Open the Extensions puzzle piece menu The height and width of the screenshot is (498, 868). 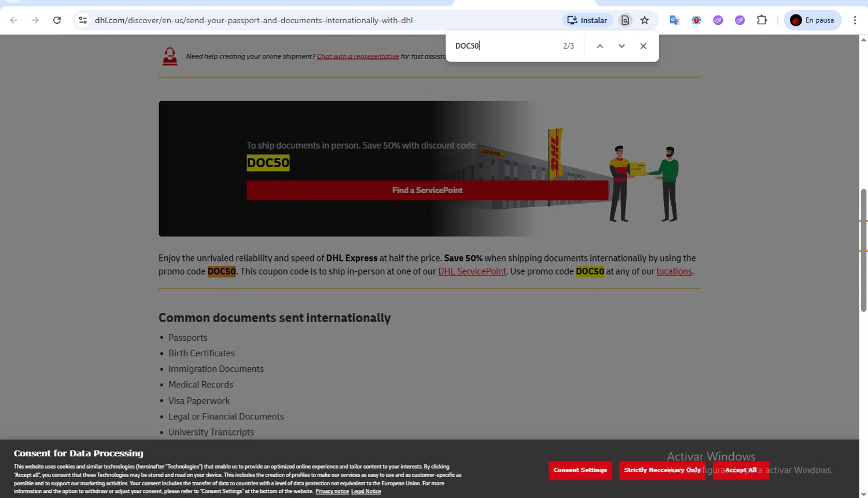(x=762, y=20)
